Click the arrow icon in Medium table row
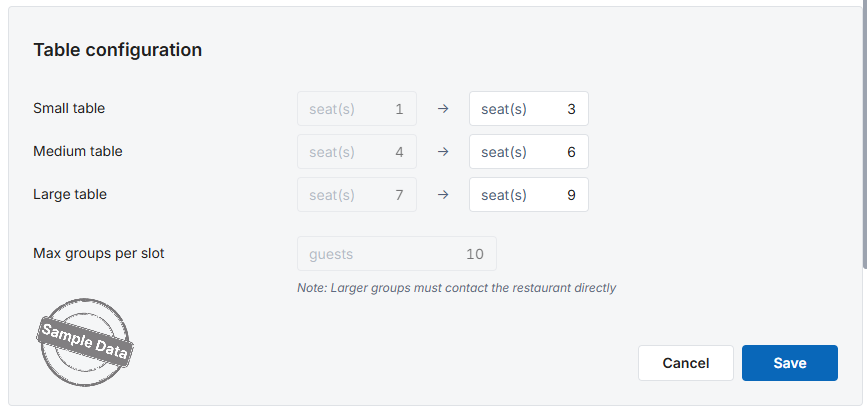Screen dimensions: 867x410 click(442, 151)
